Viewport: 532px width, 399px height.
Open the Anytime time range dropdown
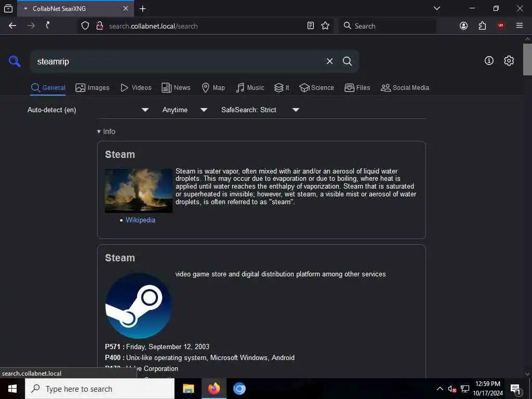click(x=185, y=110)
